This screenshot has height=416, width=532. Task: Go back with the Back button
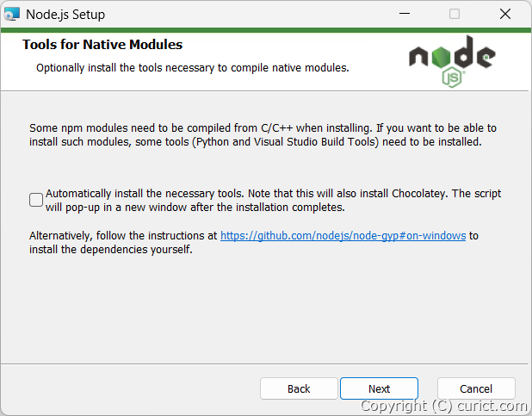pos(299,388)
